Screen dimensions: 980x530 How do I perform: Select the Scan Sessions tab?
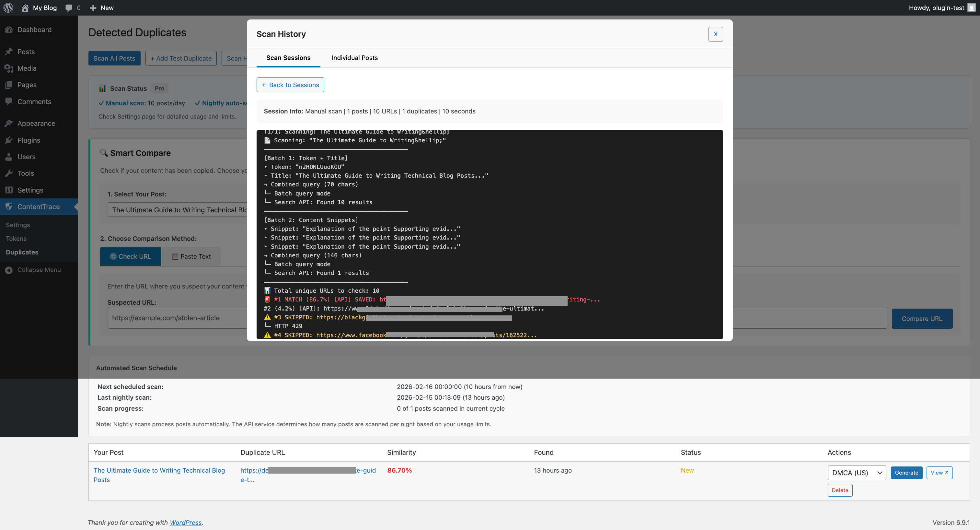pyautogui.click(x=288, y=58)
